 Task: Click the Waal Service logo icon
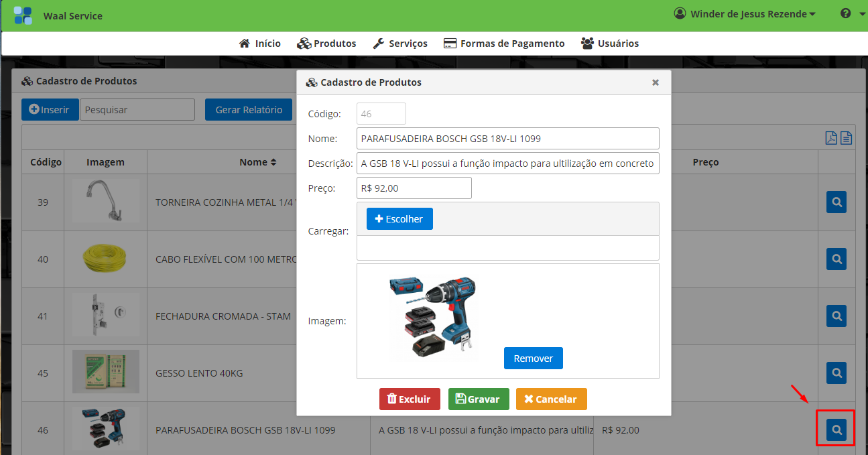(23, 15)
